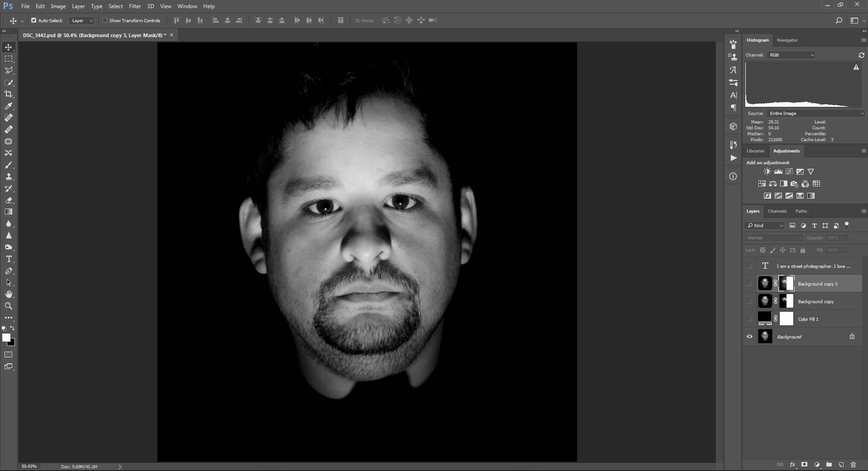Add a Brightness/Contrast adjustment

pos(767,171)
